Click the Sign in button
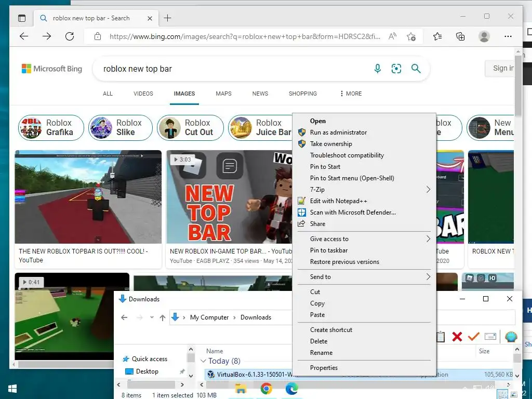This screenshot has height=399, width=532. coord(499,69)
